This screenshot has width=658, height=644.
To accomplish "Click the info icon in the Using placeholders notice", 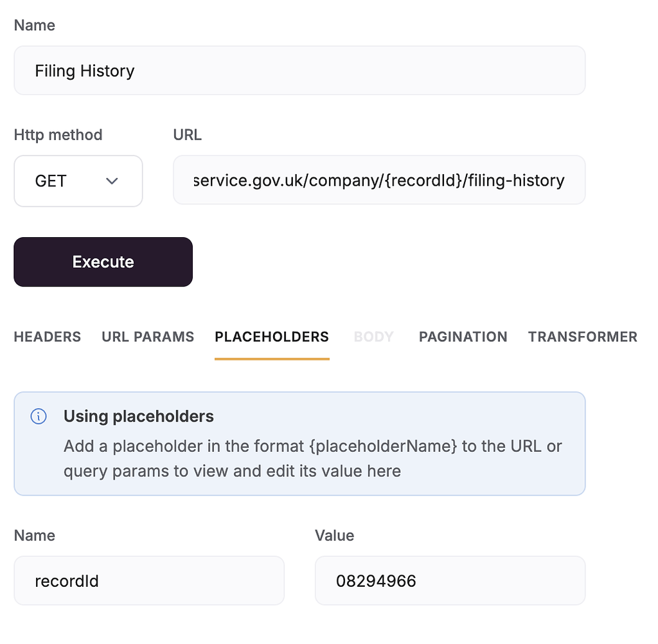I will (x=38, y=416).
